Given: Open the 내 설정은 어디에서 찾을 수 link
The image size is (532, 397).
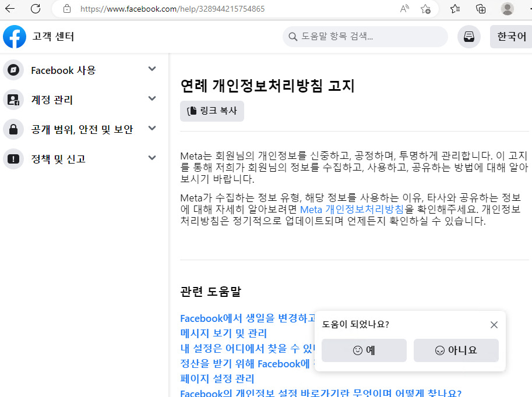Looking at the screenshot, I should pyautogui.click(x=247, y=348).
